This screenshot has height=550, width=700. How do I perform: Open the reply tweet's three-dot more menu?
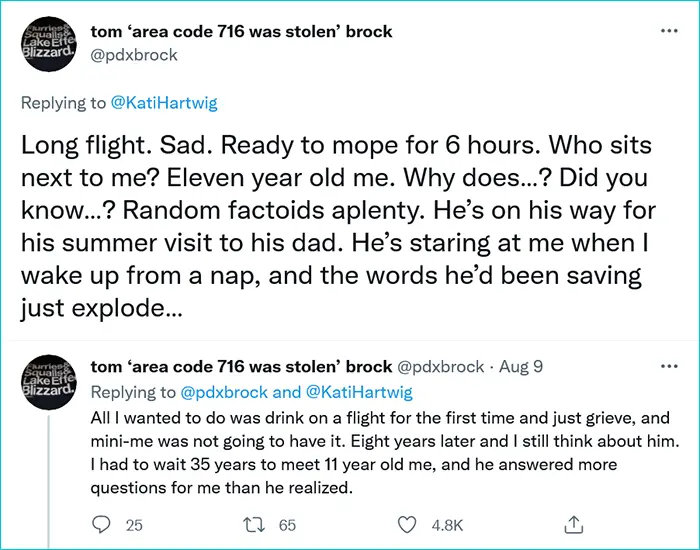click(669, 366)
